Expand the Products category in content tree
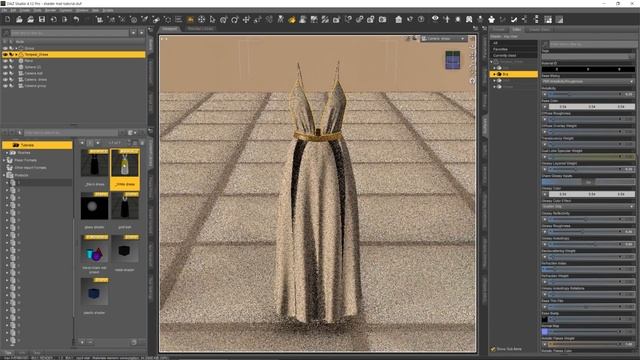Screen dimensions: 640x360 point(4,175)
